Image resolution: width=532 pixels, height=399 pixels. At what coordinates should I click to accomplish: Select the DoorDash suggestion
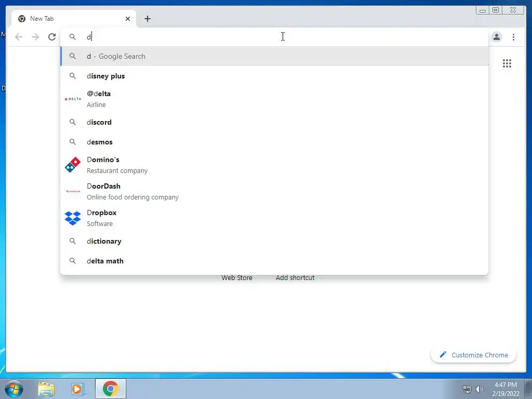tap(274, 191)
